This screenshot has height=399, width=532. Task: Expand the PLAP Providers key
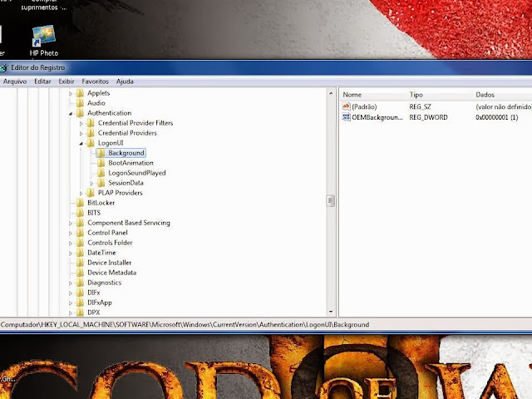pyautogui.click(x=81, y=193)
